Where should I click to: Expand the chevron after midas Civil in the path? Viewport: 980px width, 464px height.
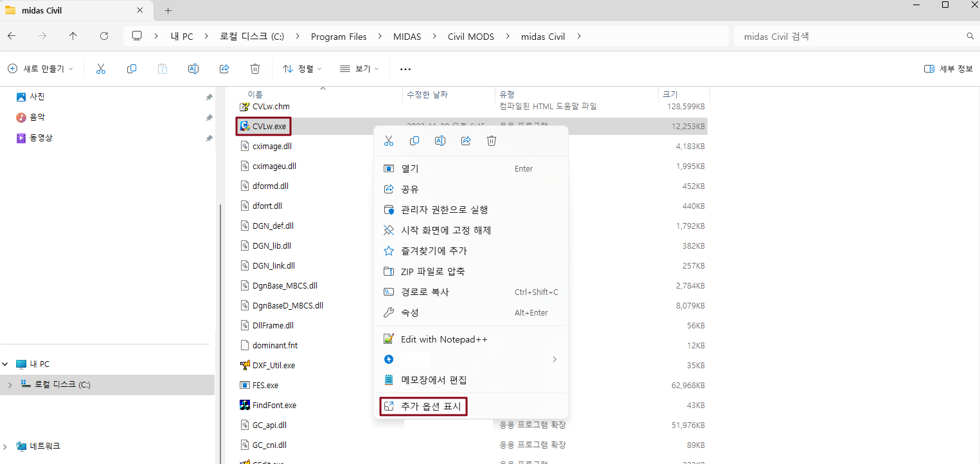[579, 36]
